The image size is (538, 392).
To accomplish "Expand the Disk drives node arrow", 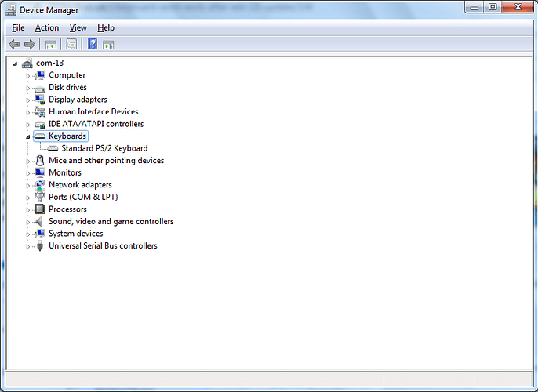I will (28, 88).
